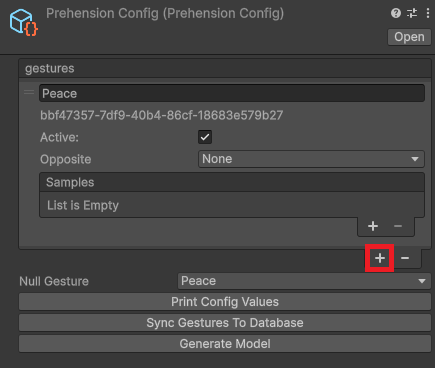The image size is (435, 368).
Task: Click the Open button
Action: 409,37
